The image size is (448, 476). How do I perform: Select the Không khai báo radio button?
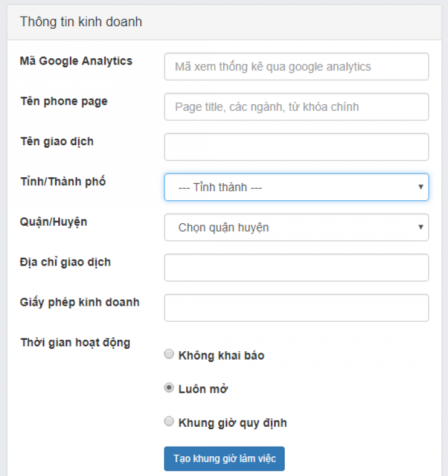[x=169, y=354]
